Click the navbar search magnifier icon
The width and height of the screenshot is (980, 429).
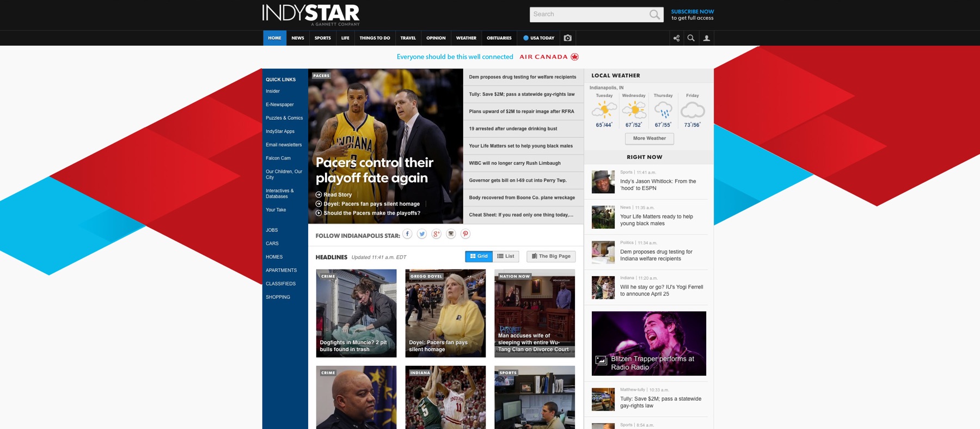(x=691, y=38)
